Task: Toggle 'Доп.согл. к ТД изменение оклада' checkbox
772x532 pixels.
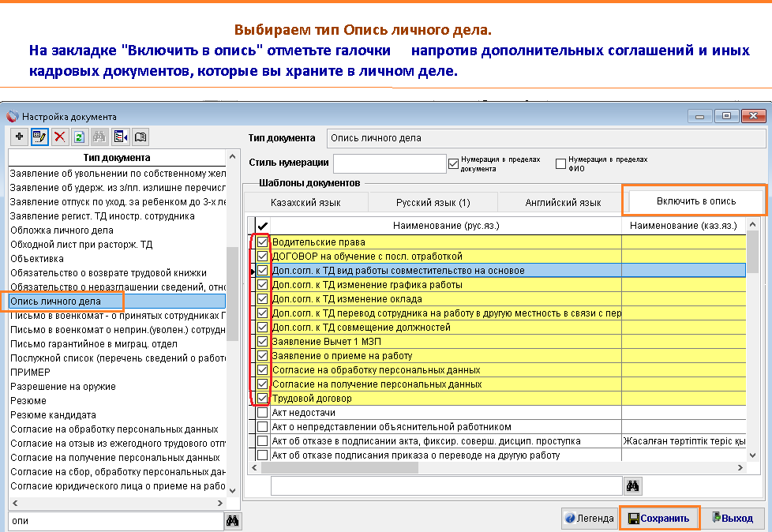Action: click(x=262, y=298)
